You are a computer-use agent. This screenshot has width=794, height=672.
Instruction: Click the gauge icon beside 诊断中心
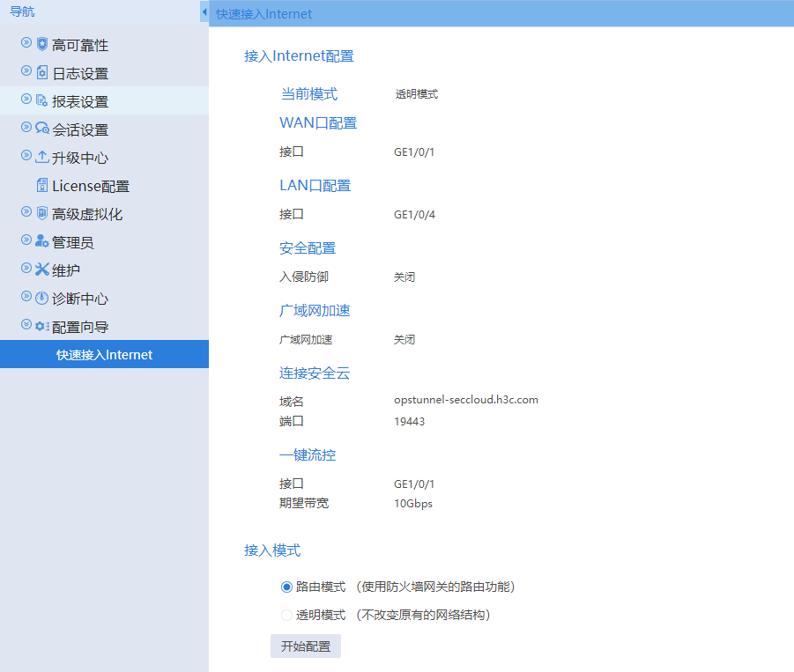pyautogui.click(x=42, y=298)
